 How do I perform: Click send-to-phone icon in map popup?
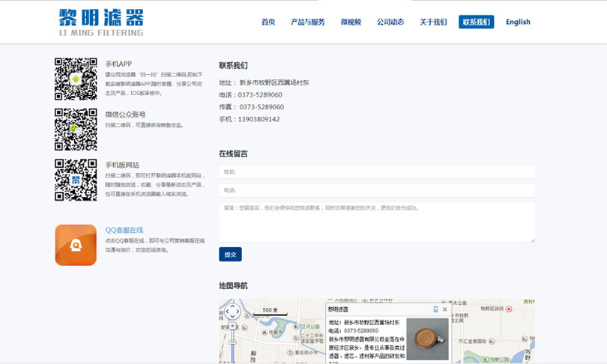435,309
